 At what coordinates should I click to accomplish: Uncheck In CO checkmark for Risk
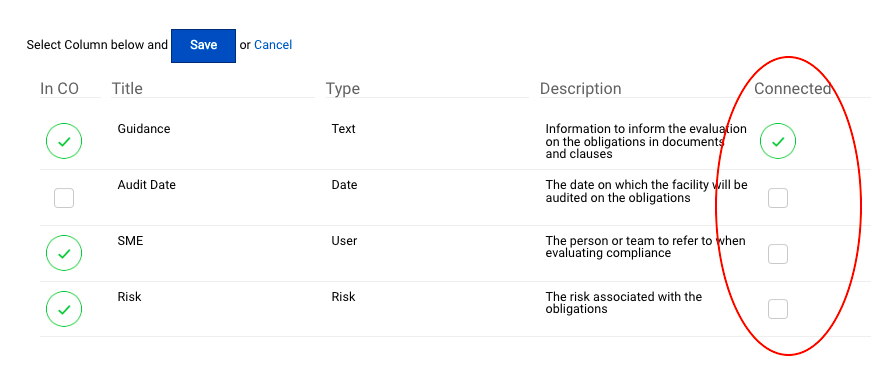[x=64, y=309]
